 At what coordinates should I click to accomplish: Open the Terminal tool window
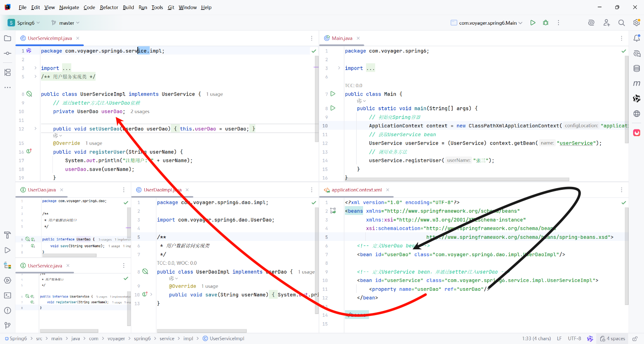[x=7, y=295]
